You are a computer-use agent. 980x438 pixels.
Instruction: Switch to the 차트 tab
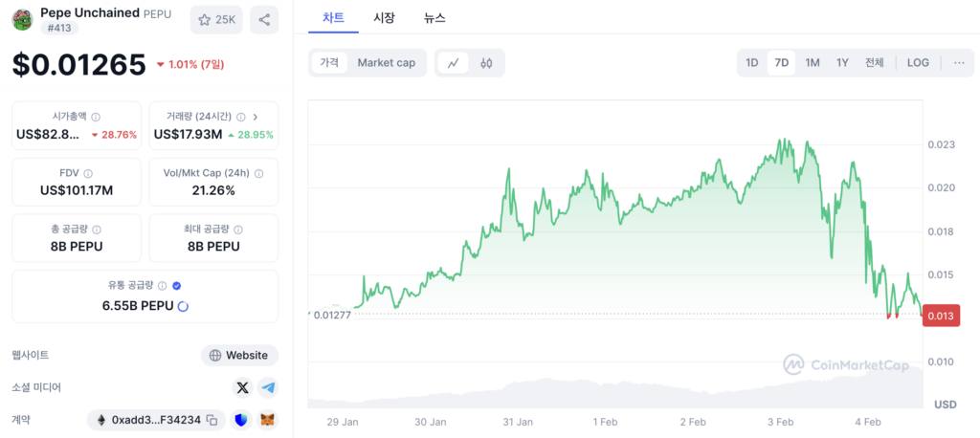pos(333,18)
